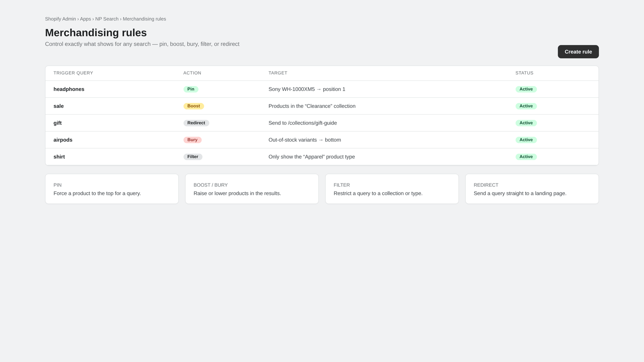Open NP Search breadcrumb link
Screen dimensions: 644x362
tap(107, 19)
